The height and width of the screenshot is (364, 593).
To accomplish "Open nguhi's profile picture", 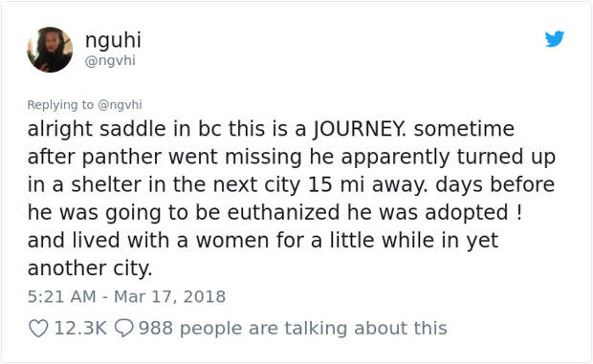I will 50,50.
